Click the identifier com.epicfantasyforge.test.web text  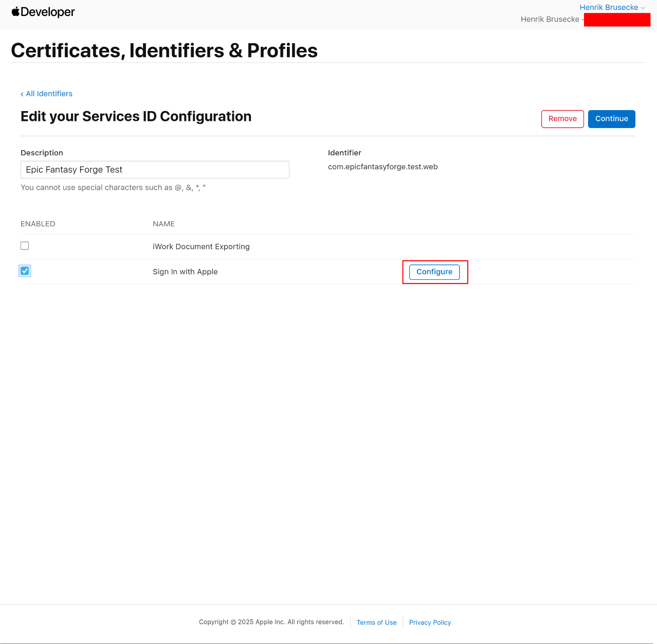382,167
